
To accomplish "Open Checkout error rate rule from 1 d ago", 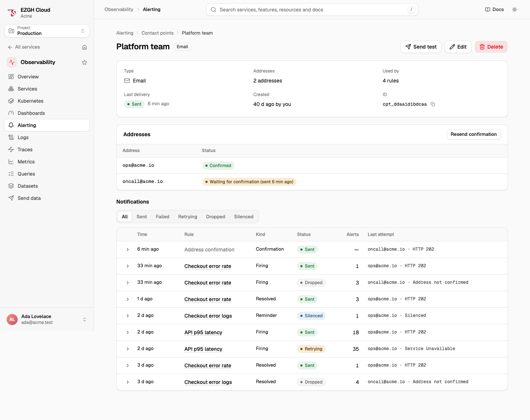I will pos(208,299).
